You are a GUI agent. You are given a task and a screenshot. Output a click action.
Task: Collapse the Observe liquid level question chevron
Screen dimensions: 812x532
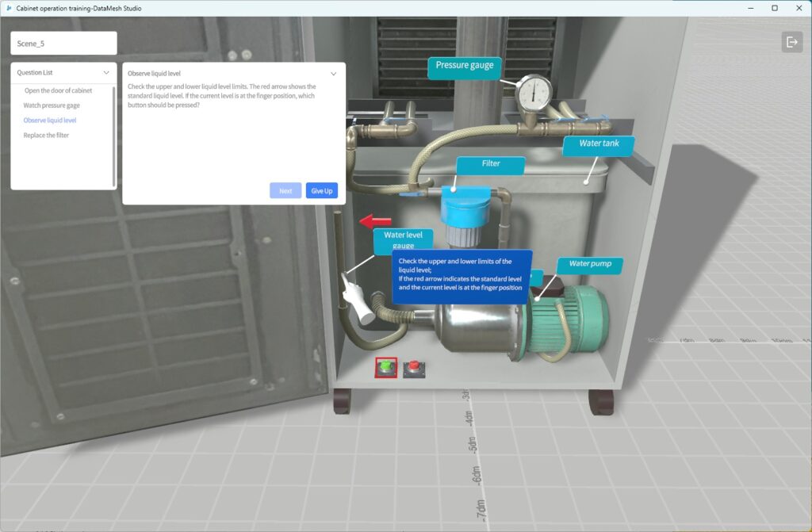pos(333,74)
